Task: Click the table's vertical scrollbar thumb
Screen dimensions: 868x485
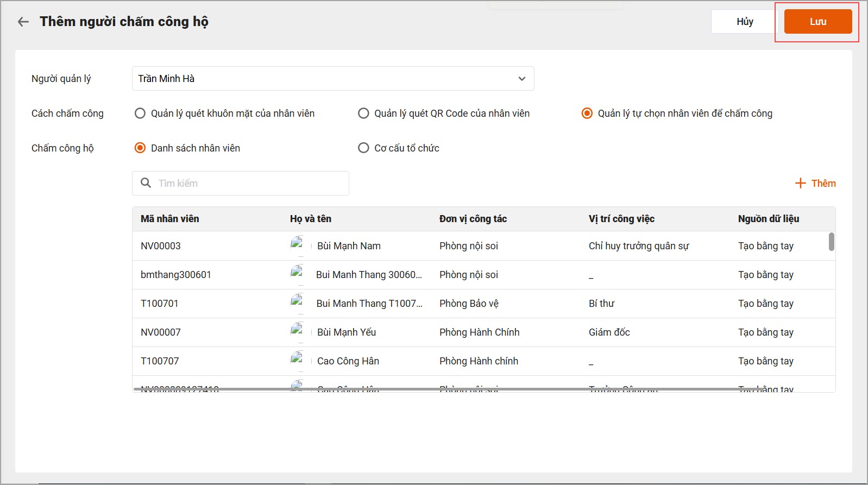Action: (x=831, y=242)
